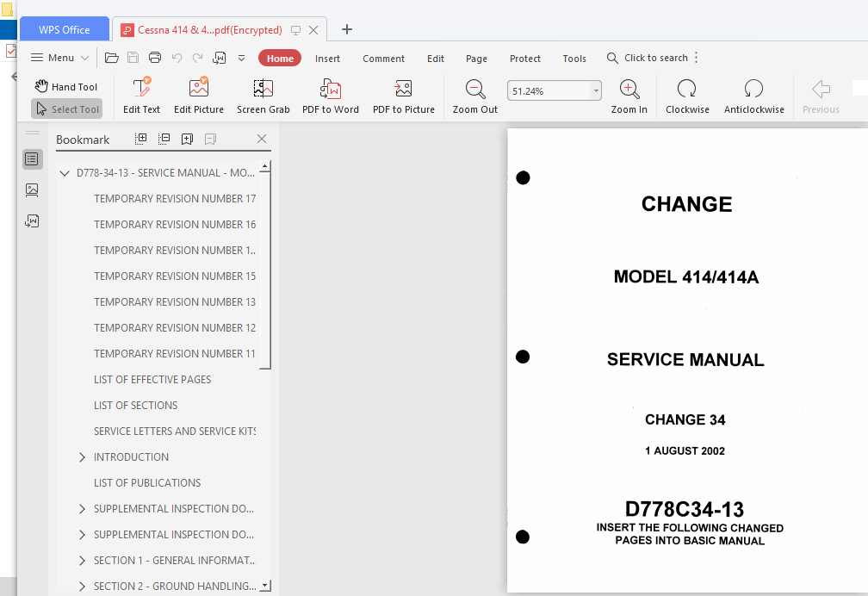Open TEMPORARY REVISION NUMBER 17 bookmark
868x596 pixels.
[x=175, y=198]
